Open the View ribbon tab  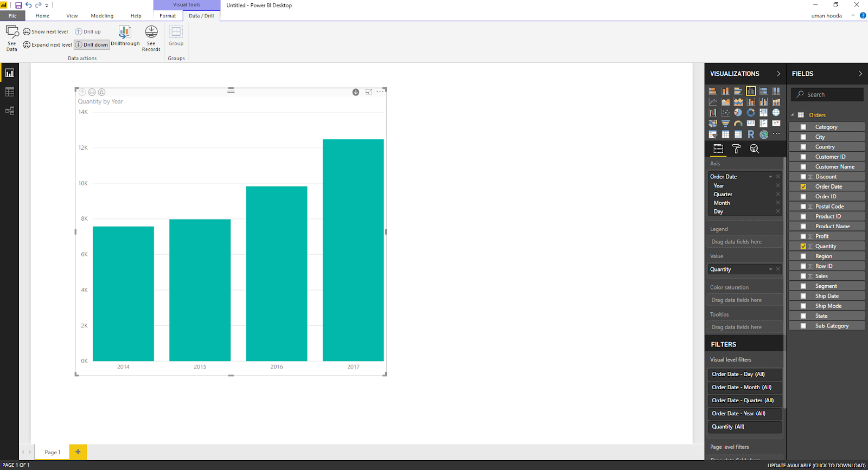[72, 16]
